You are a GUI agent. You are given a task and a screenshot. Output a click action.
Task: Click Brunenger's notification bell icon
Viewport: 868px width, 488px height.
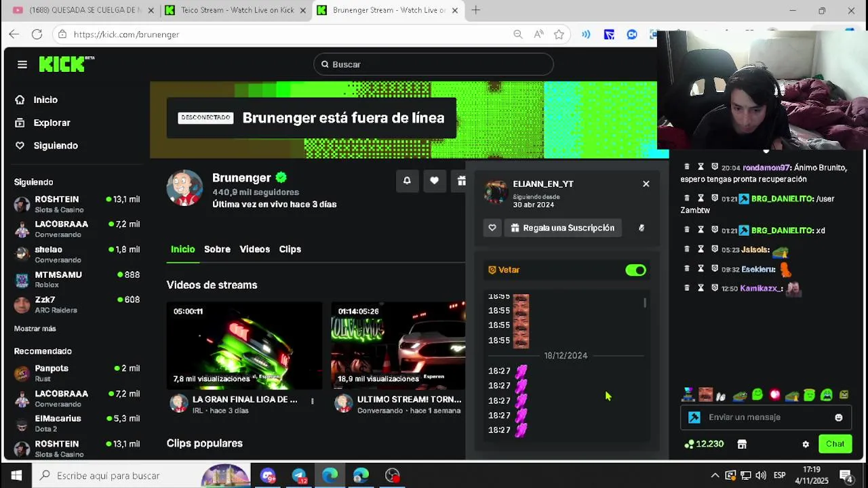tap(407, 180)
